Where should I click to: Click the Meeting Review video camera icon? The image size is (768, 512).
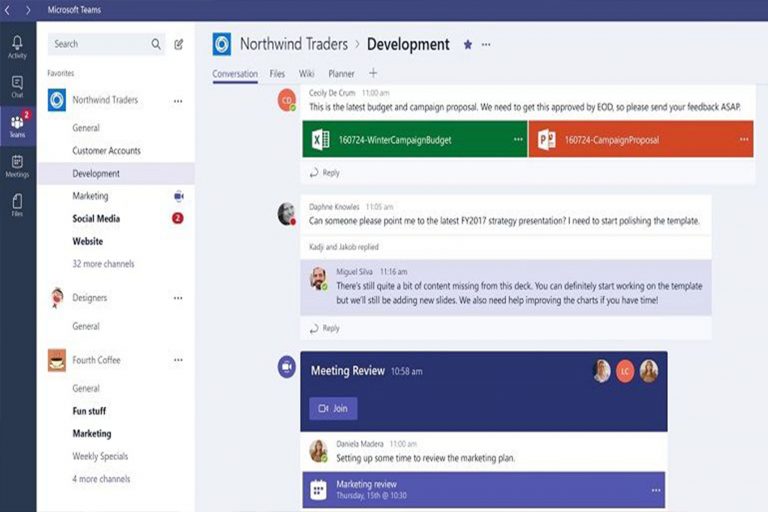287,366
